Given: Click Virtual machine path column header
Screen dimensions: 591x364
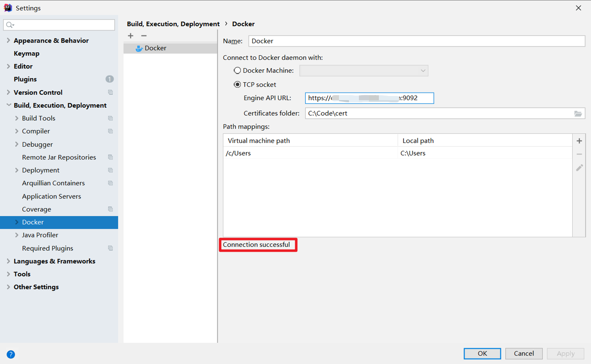Looking at the screenshot, I should pos(310,141).
